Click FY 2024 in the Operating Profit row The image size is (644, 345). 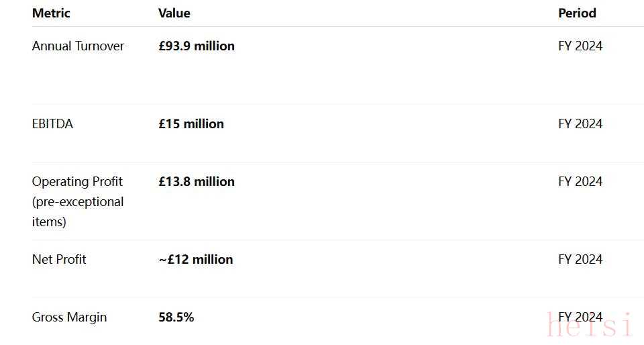[580, 181]
